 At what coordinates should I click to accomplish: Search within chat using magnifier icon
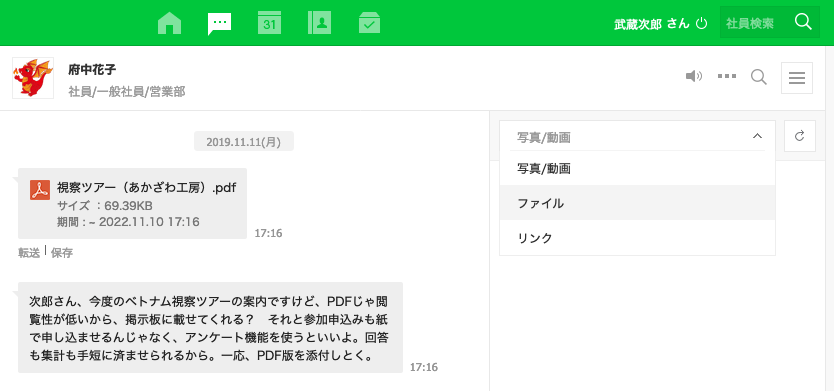[759, 78]
